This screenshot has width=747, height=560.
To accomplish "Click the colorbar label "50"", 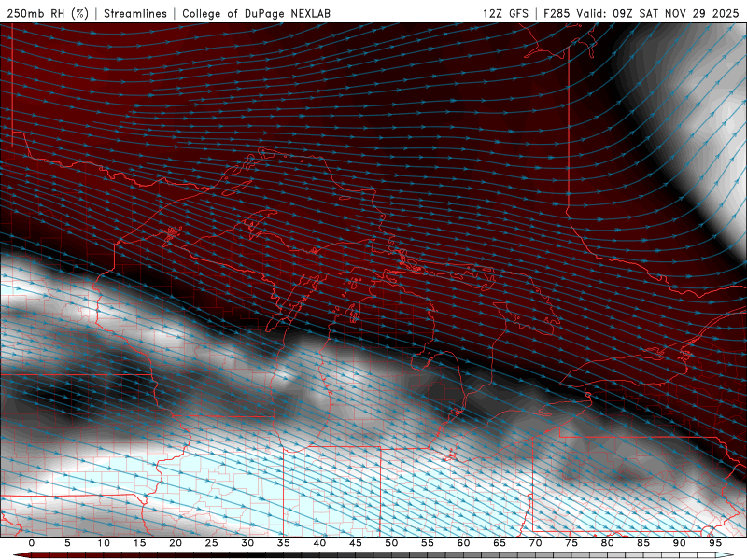I will (391, 543).
